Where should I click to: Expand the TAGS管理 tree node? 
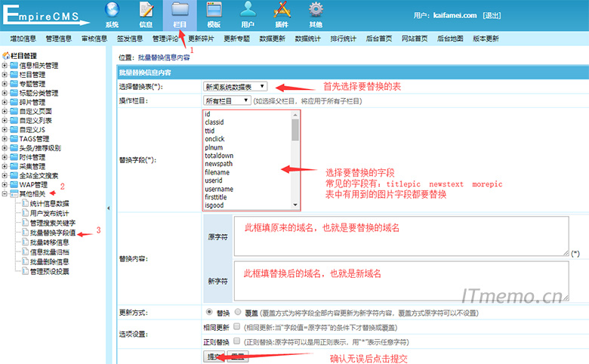tap(5, 139)
